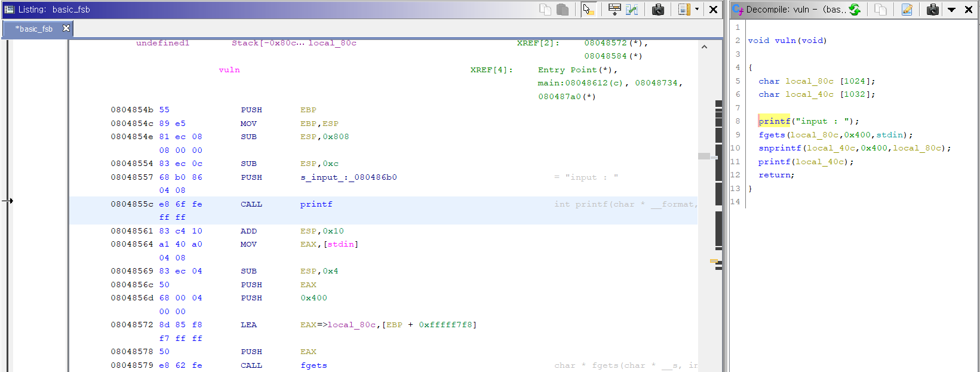Click ESP,0xc operand at 08048554

(319, 164)
